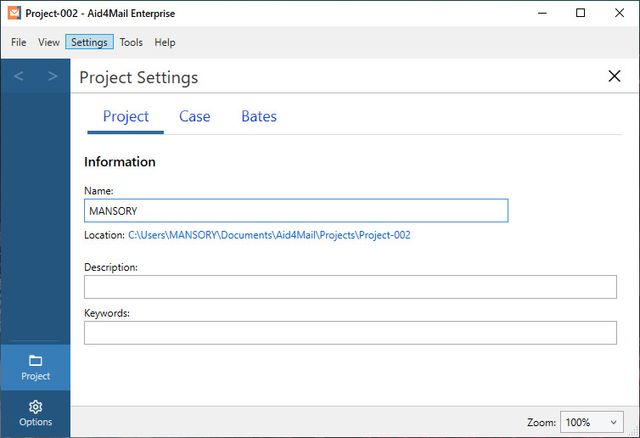Open the Project section in sidebar
This screenshot has width=640, height=438.
[x=35, y=367]
